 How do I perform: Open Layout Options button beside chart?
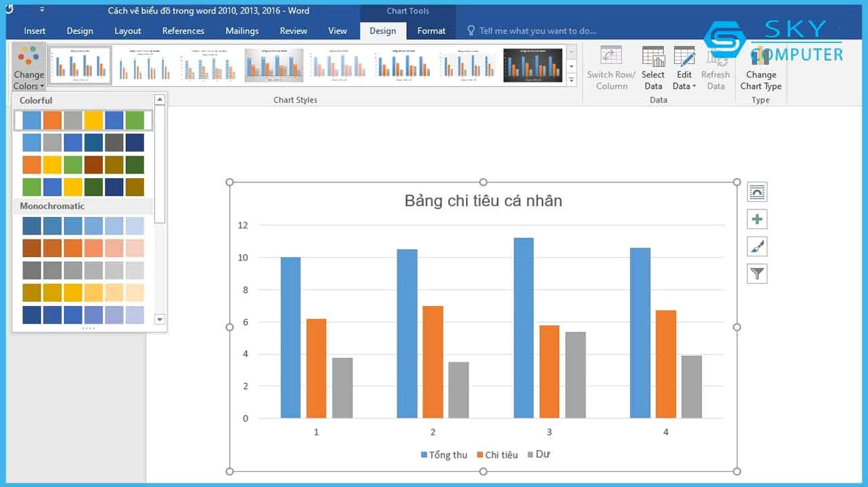[757, 192]
